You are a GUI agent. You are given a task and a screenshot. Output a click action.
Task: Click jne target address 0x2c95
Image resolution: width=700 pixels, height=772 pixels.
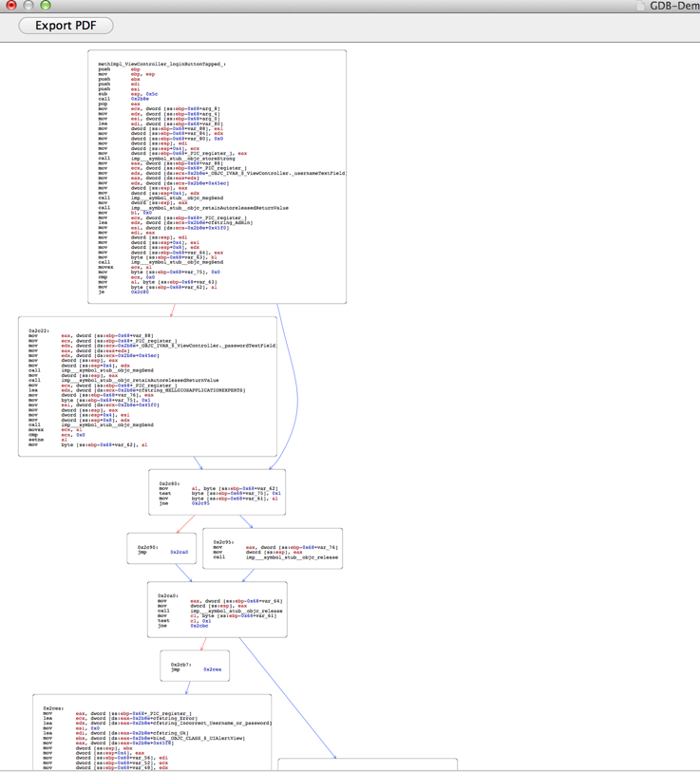(201, 503)
